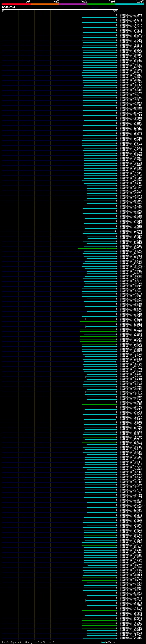Click the hit label UniRef100_A7QRI6
This screenshot has height=644, width=146.
(x=131, y=87)
